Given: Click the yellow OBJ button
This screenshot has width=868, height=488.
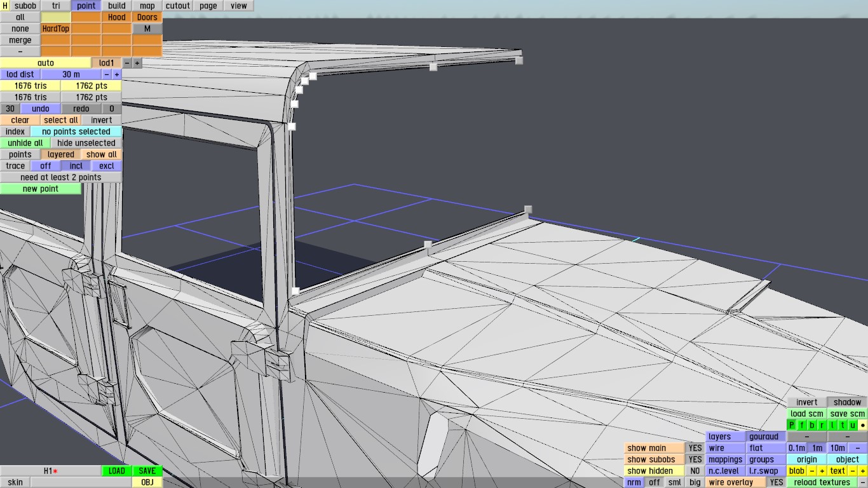Looking at the screenshot, I should tap(147, 482).
